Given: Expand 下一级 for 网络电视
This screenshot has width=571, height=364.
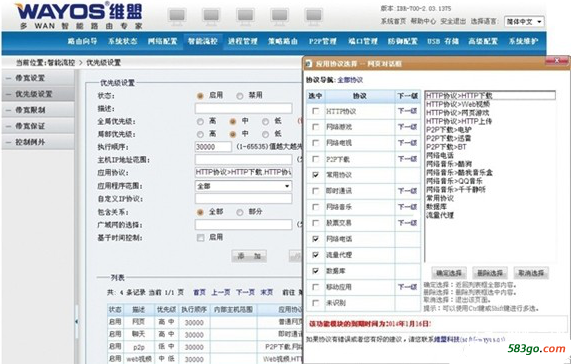Looking at the screenshot, I should pyautogui.click(x=407, y=143).
